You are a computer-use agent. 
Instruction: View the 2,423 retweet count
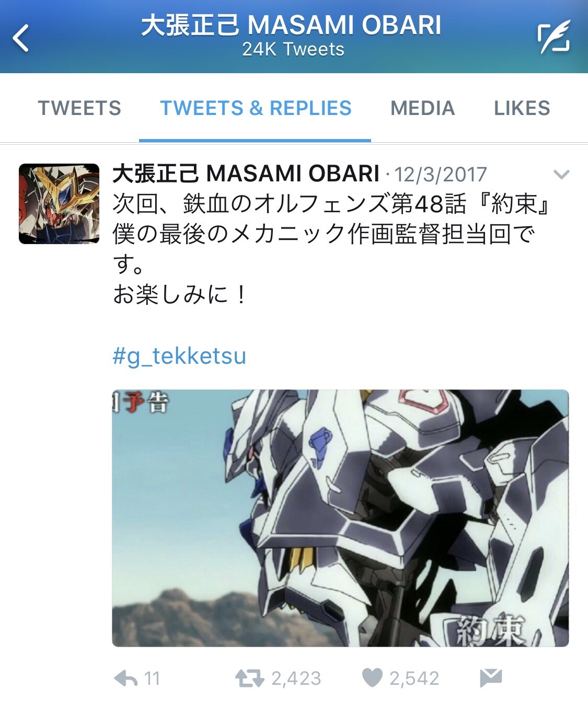click(296, 678)
